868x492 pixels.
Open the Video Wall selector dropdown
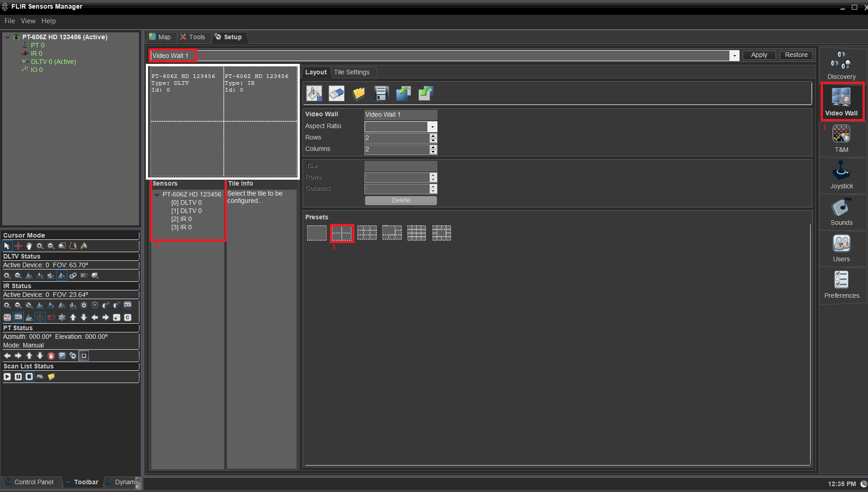(734, 55)
